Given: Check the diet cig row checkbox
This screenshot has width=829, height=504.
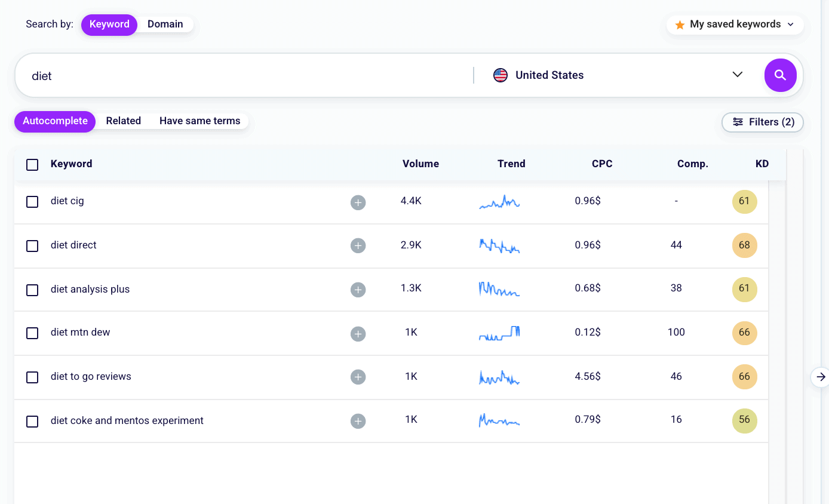Looking at the screenshot, I should coord(32,202).
